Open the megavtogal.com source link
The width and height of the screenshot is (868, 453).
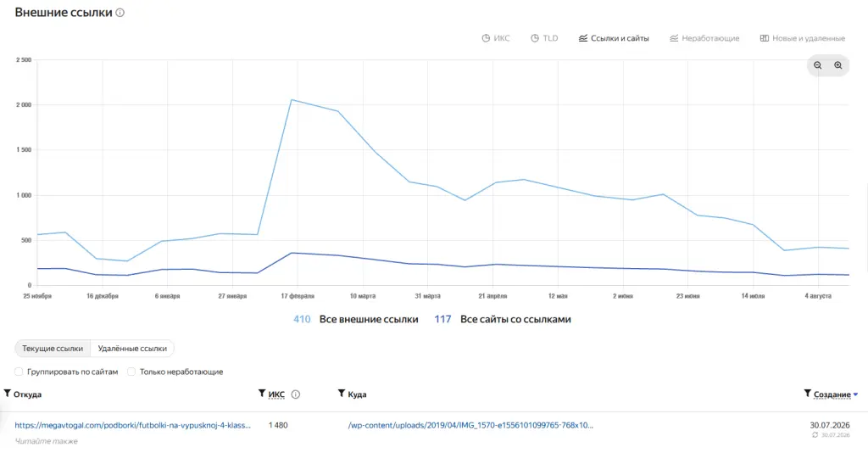click(133, 425)
